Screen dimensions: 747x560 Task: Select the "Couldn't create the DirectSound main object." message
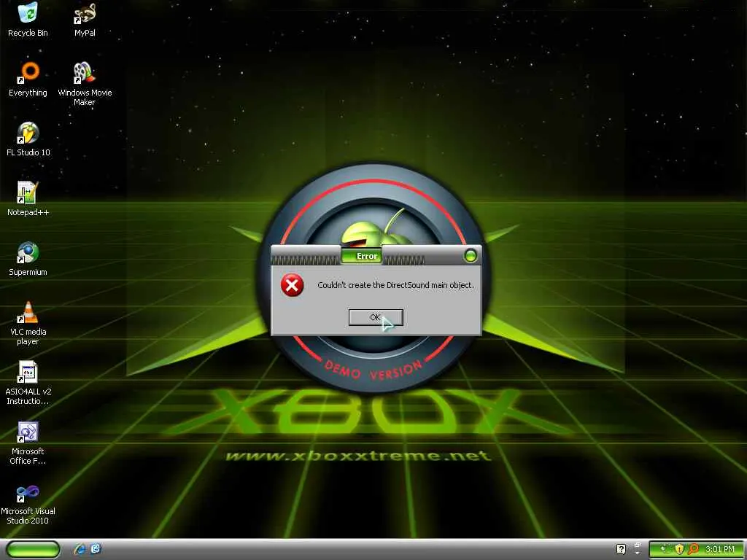tap(395, 285)
